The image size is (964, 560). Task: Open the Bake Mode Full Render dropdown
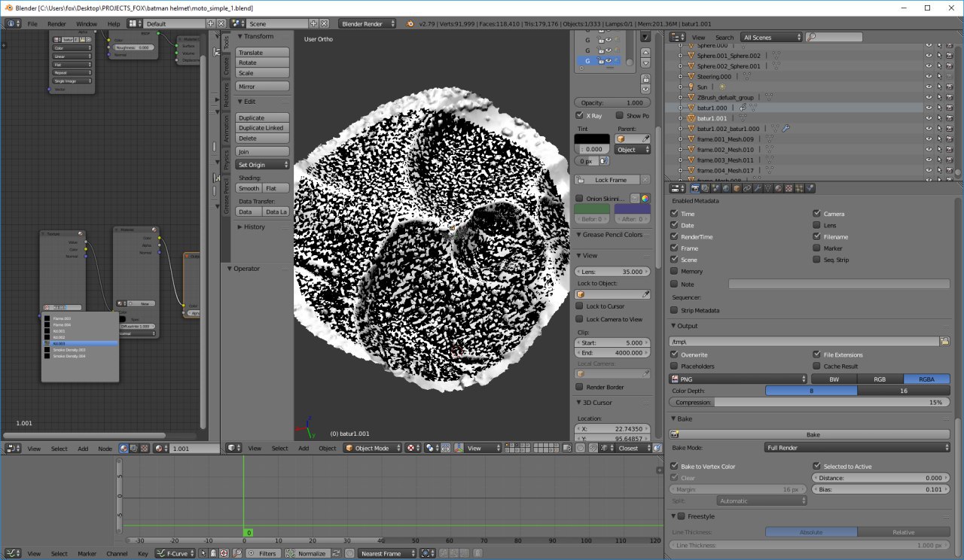pos(856,448)
